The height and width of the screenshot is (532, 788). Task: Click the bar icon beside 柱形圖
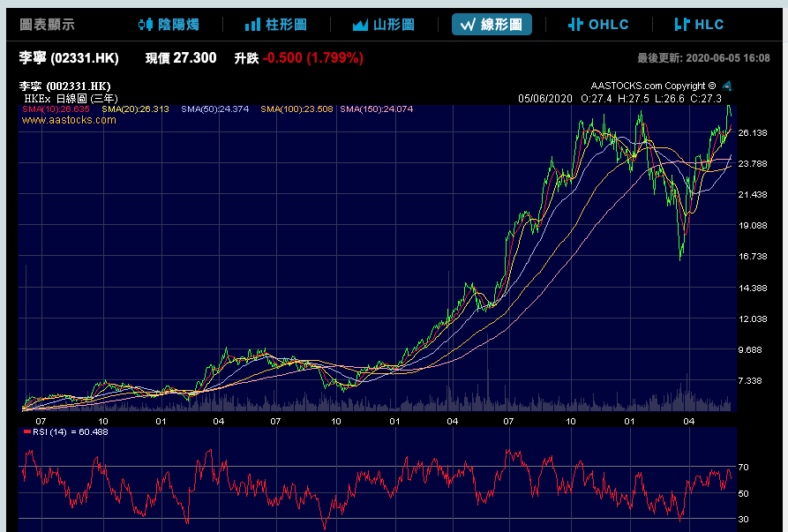(x=252, y=25)
